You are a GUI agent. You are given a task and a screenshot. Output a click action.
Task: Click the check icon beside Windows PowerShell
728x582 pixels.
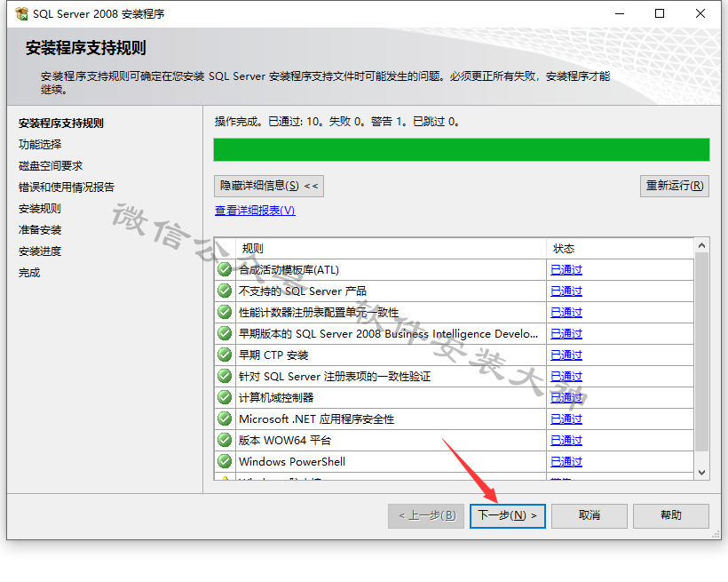tap(225, 462)
